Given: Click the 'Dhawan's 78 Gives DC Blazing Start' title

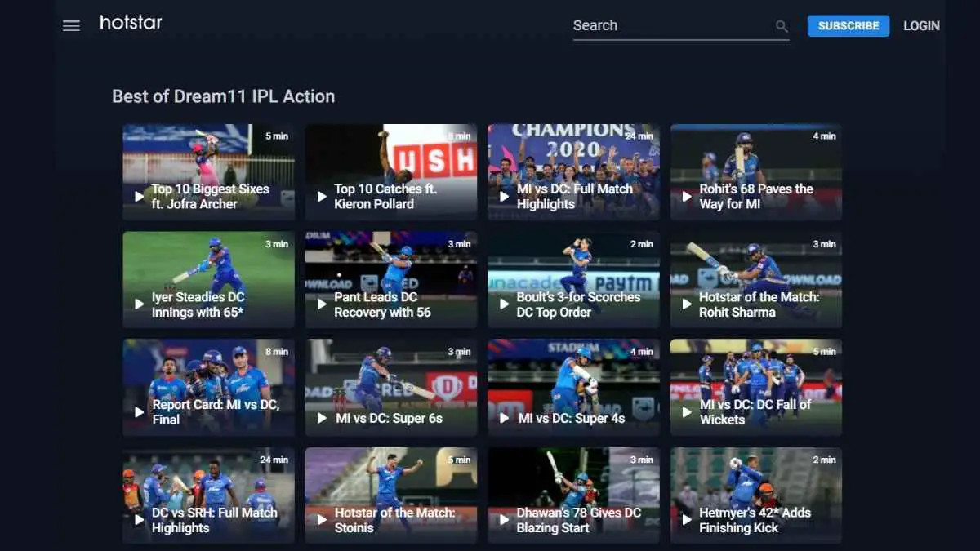Looking at the screenshot, I should click(578, 520).
